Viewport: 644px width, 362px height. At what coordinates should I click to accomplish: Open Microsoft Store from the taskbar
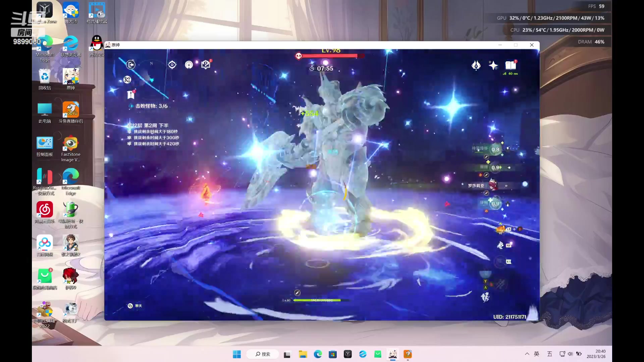[332, 354]
